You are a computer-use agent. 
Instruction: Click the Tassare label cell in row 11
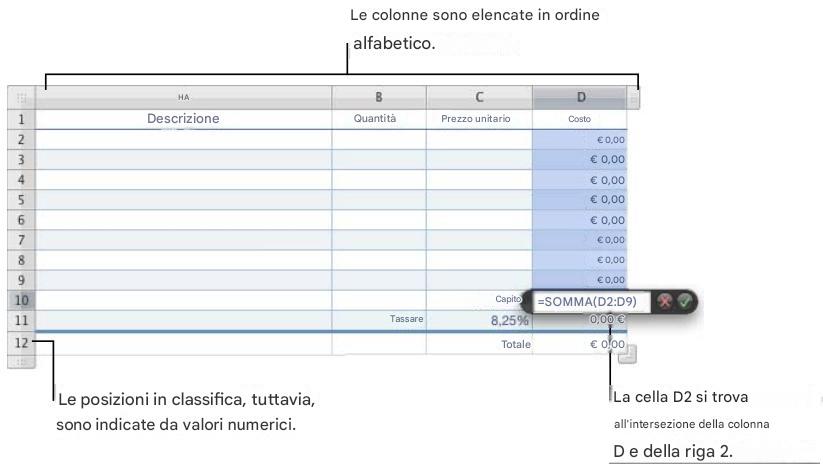379,320
